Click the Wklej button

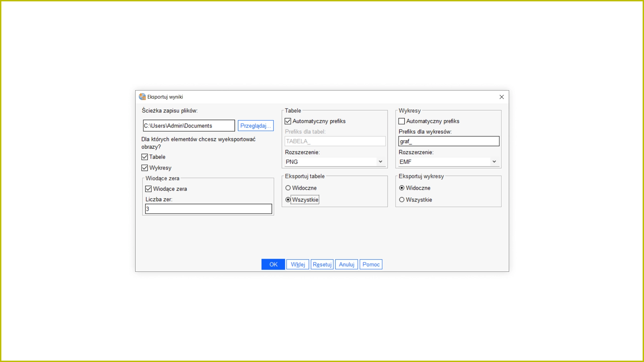click(298, 264)
